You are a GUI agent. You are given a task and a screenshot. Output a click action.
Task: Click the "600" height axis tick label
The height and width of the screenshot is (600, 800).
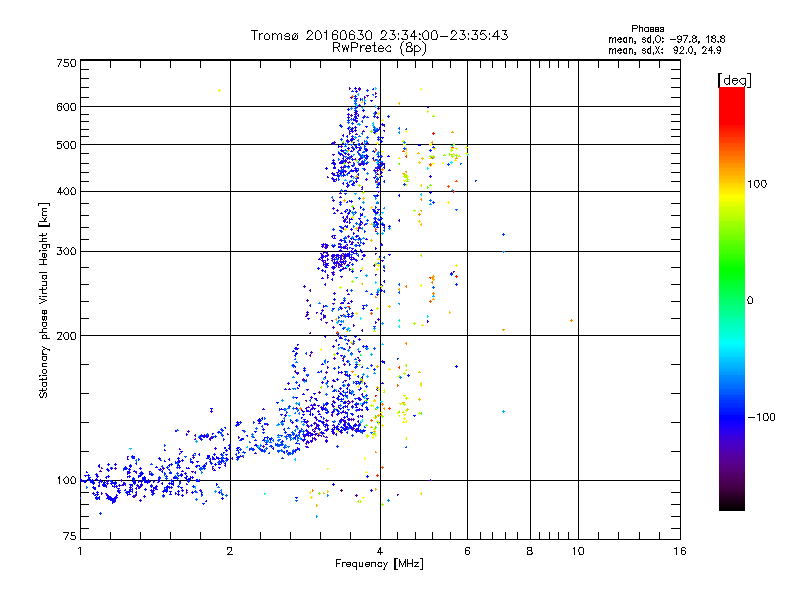[x=66, y=107]
